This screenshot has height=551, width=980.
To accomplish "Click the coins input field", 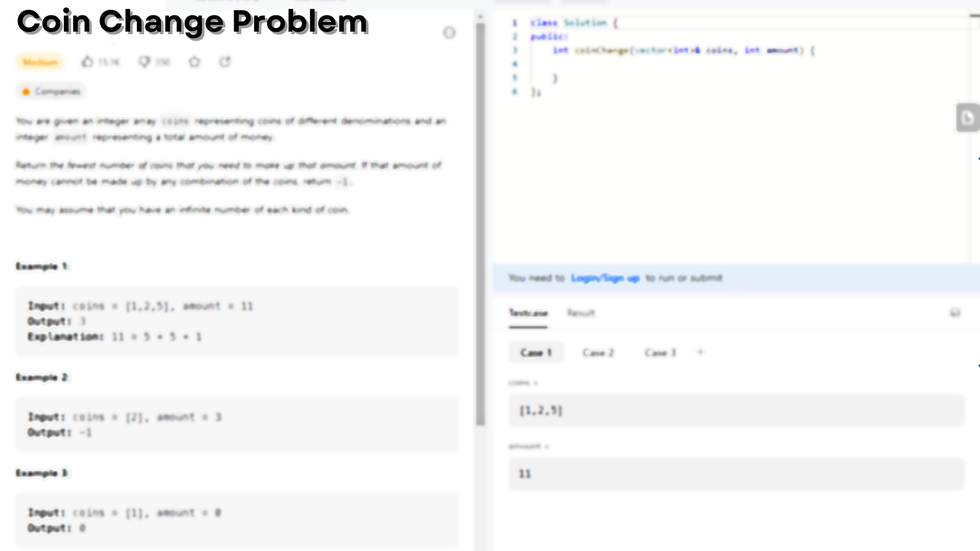I will (736, 410).
